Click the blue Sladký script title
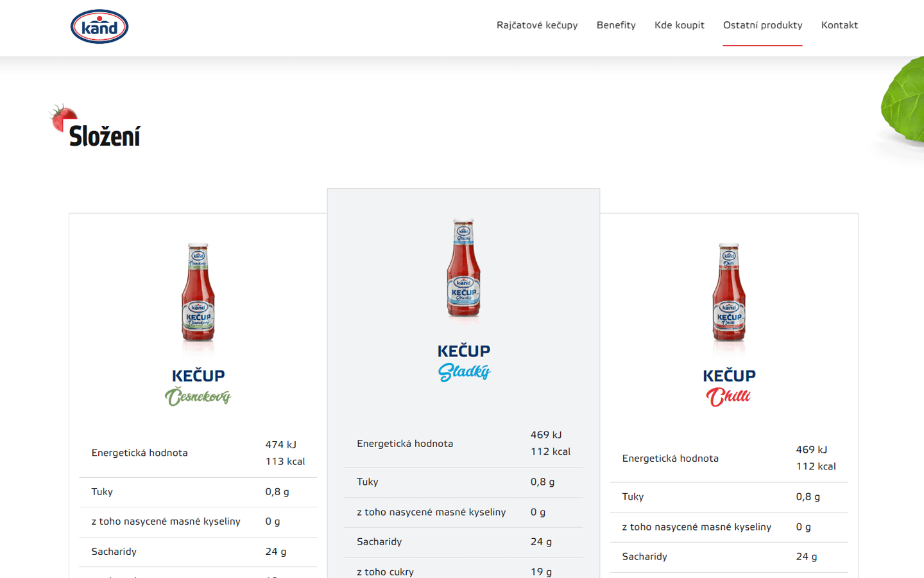 tap(464, 372)
